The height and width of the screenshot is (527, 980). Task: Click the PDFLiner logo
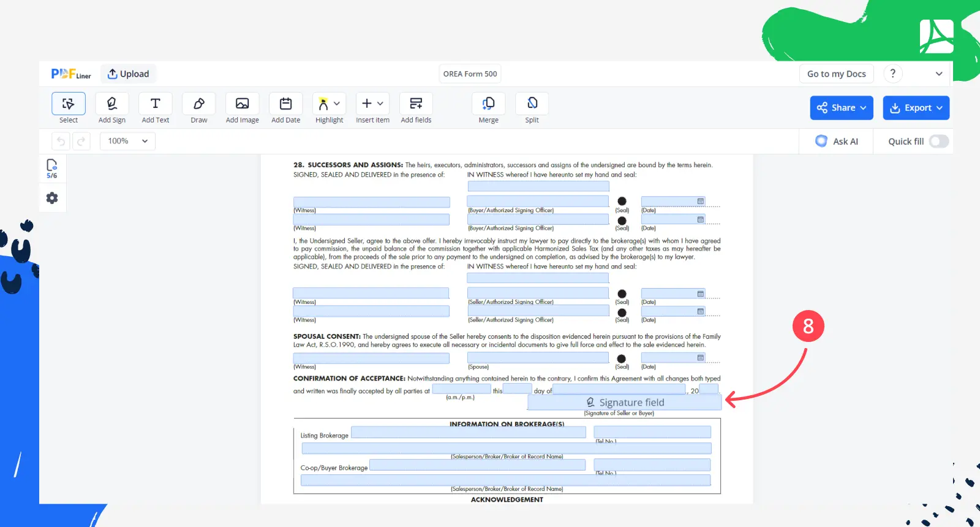coord(71,74)
